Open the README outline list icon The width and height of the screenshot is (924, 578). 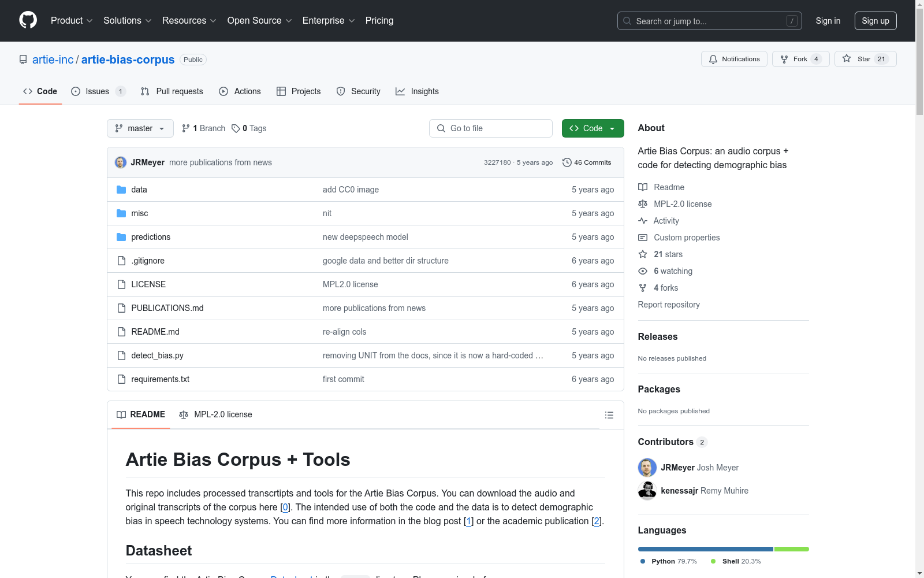point(609,415)
